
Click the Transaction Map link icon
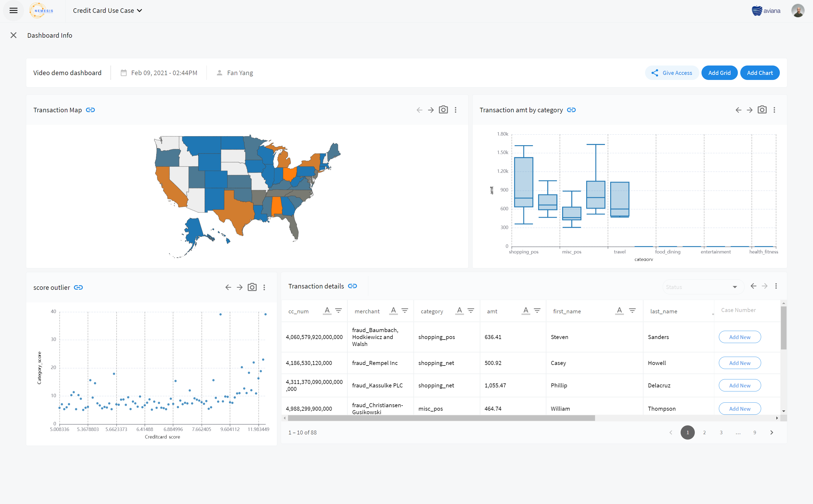tap(90, 110)
